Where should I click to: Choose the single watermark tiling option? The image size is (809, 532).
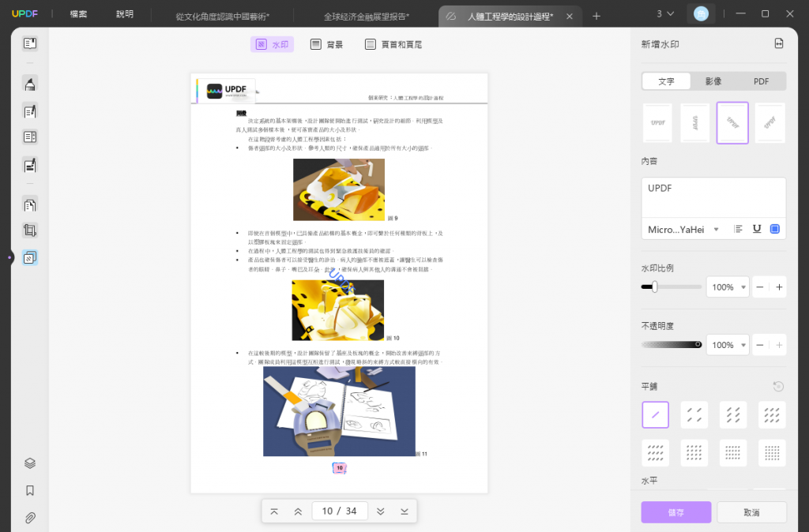pos(655,414)
